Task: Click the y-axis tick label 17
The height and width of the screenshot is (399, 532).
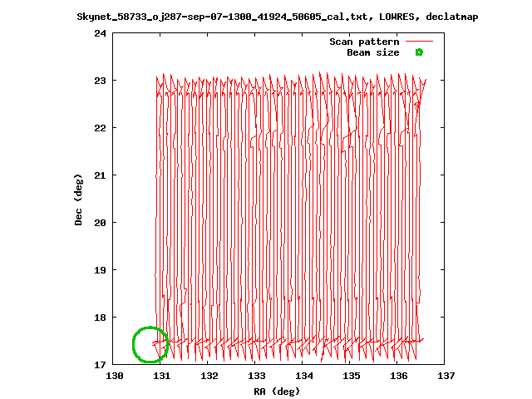Action: (100, 365)
